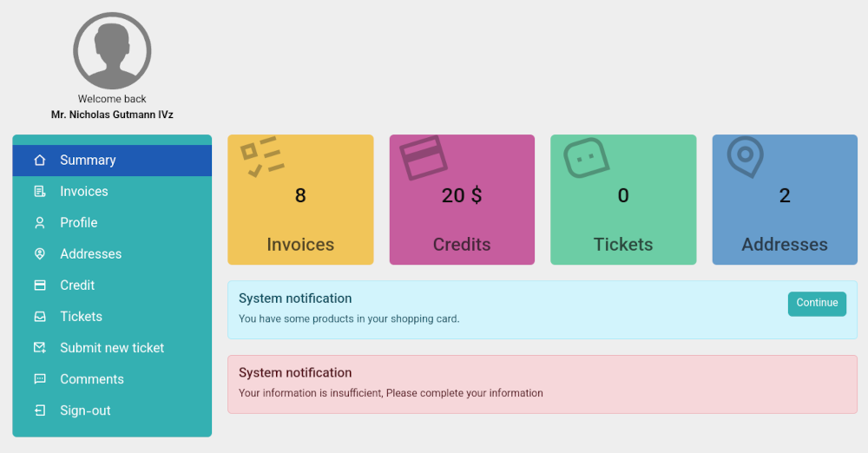Open the green Tickets card
The height and width of the screenshot is (453, 868).
tap(623, 200)
